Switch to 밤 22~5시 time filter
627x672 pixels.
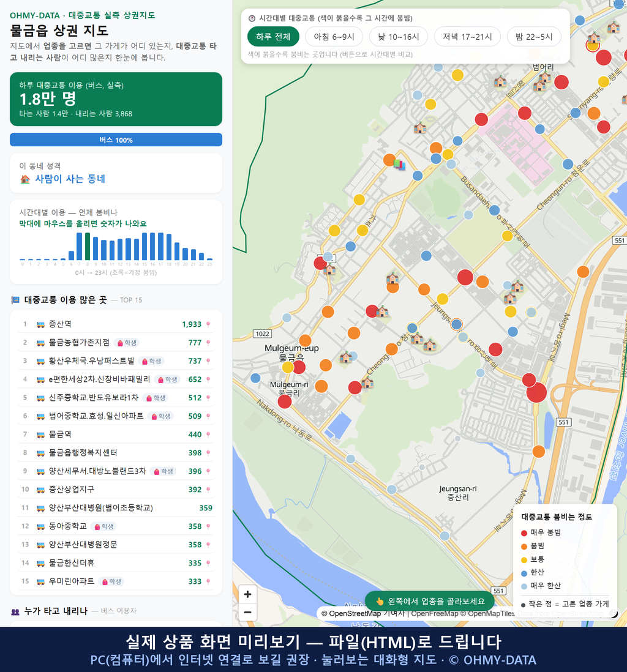click(534, 37)
